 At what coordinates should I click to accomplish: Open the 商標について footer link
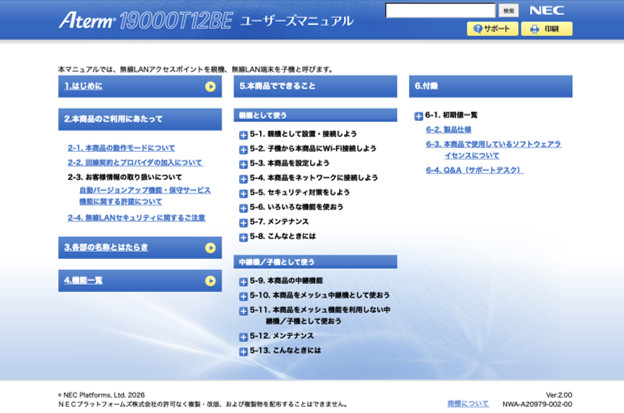[468, 403]
